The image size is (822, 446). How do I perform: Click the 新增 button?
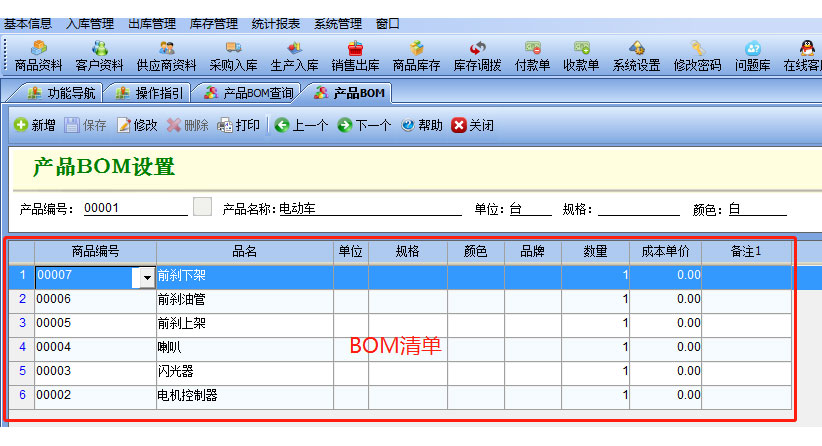(x=35, y=126)
